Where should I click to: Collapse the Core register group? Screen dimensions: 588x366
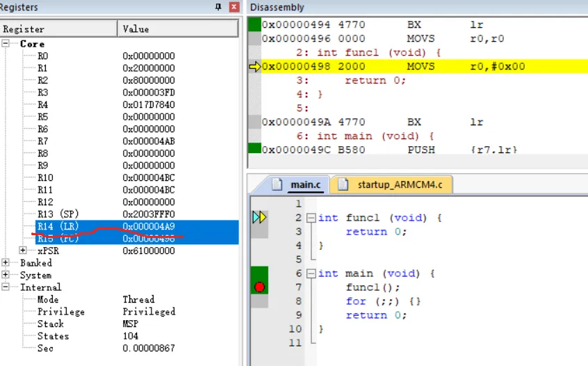(x=6, y=44)
